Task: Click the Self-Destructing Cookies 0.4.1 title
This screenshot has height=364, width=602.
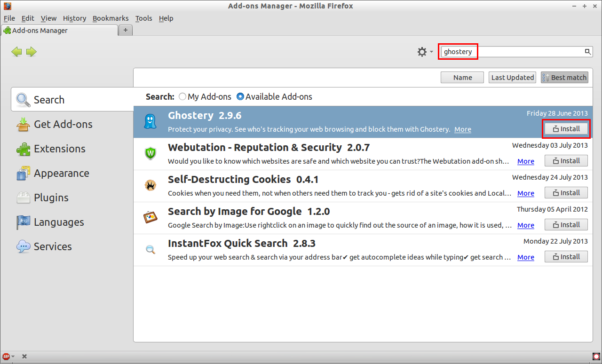Action: 243,180
